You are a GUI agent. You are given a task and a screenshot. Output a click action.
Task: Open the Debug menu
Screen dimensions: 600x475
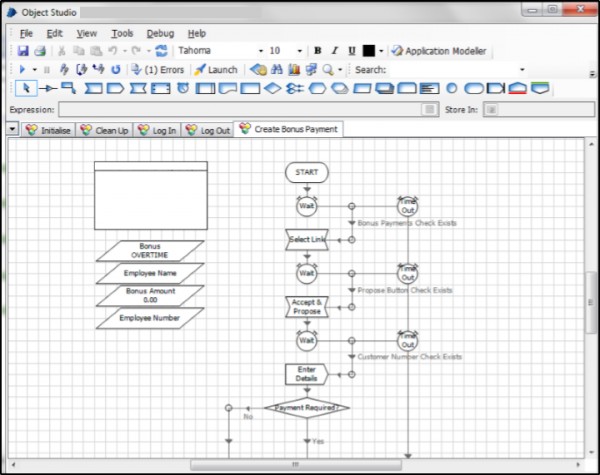[159, 33]
